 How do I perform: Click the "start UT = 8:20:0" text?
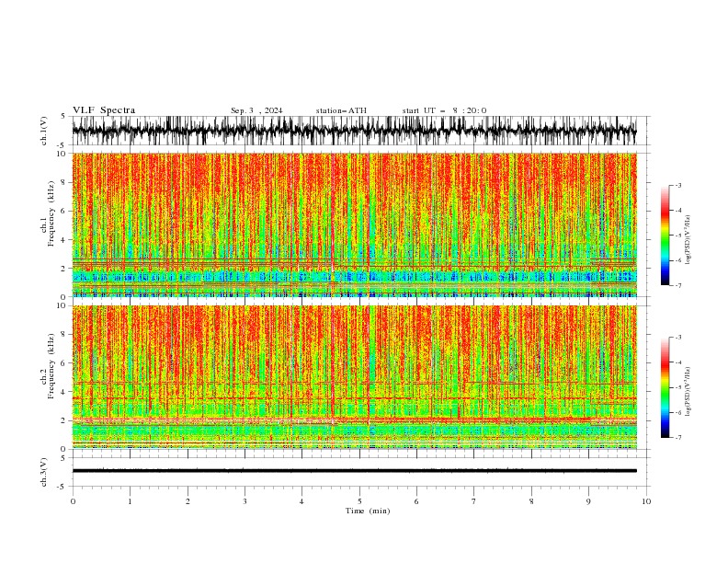click(x=444, y=110)
